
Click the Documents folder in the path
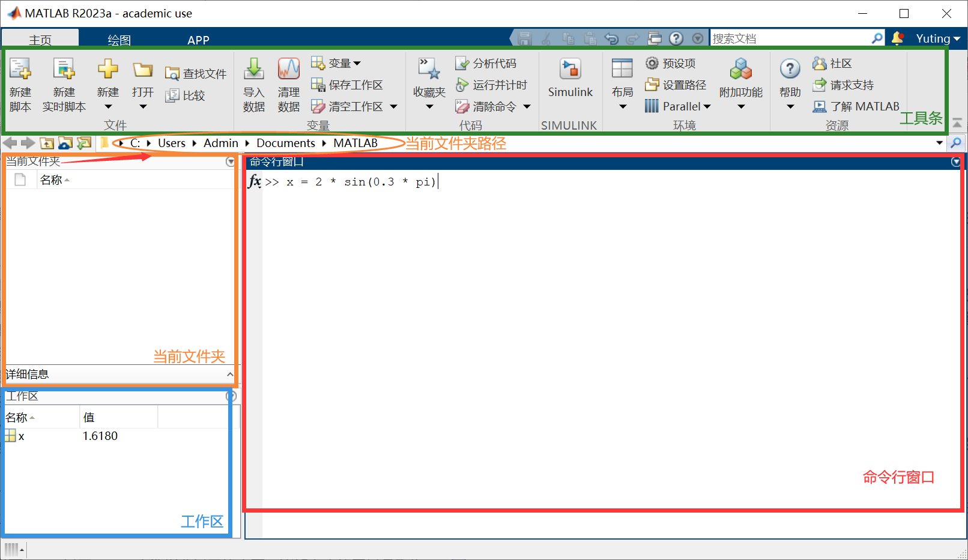[286, 143]
